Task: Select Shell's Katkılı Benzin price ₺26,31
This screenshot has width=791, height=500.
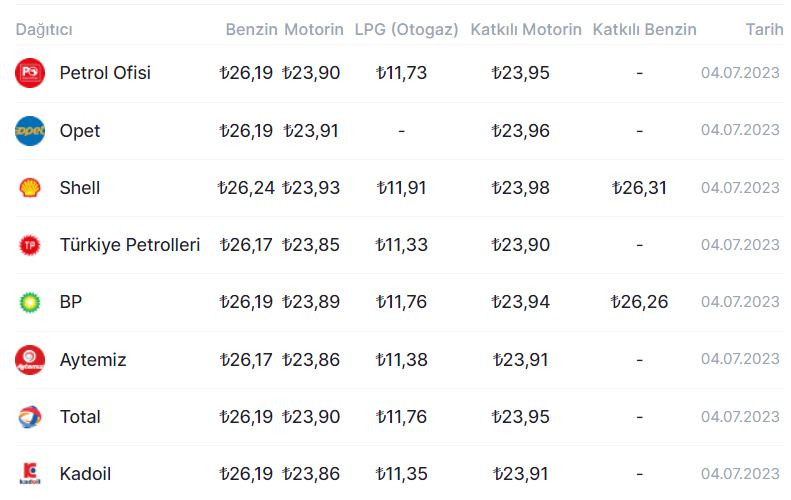Action: (x=639, y=188)
